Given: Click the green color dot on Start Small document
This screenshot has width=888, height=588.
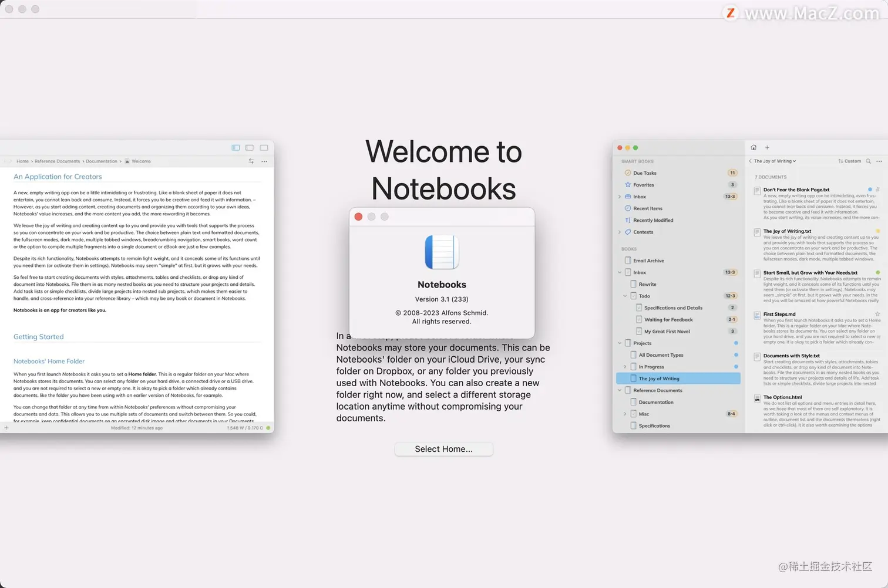Looking at the screenshot, I should point(878,272).
